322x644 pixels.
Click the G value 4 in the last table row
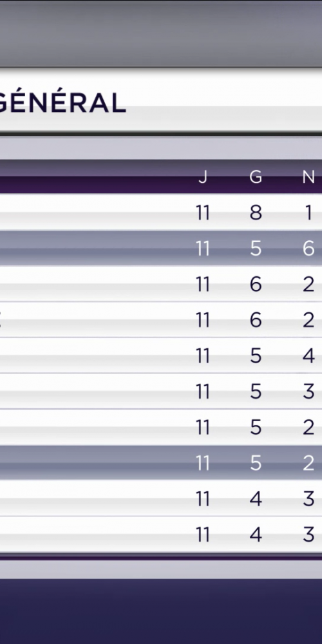pos(256,535)
